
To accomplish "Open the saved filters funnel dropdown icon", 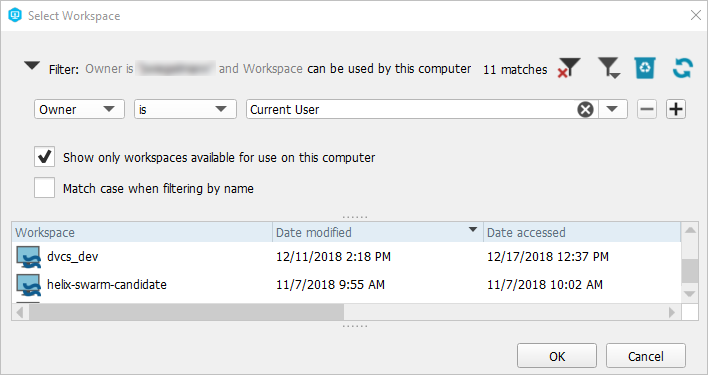I will [609, 68].
